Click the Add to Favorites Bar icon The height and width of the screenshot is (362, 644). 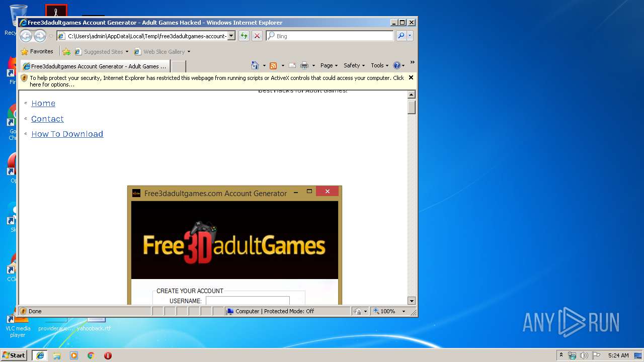[66, 51]
